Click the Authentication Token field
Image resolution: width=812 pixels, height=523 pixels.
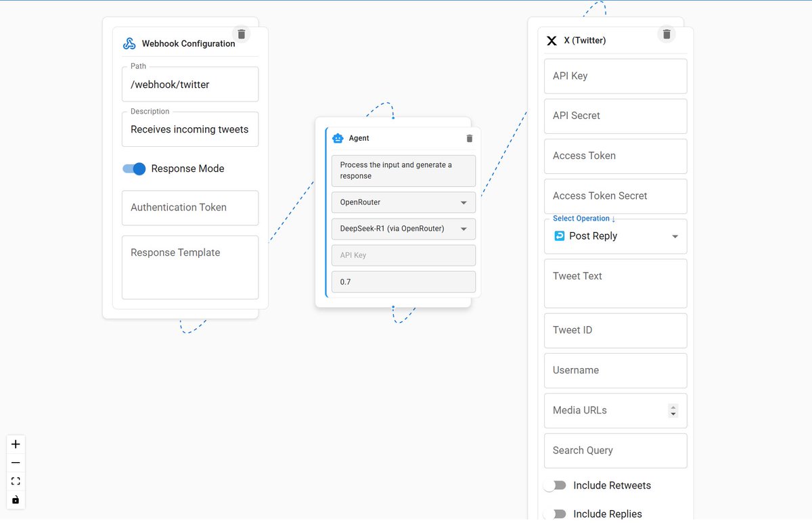(x=190, y=208)
